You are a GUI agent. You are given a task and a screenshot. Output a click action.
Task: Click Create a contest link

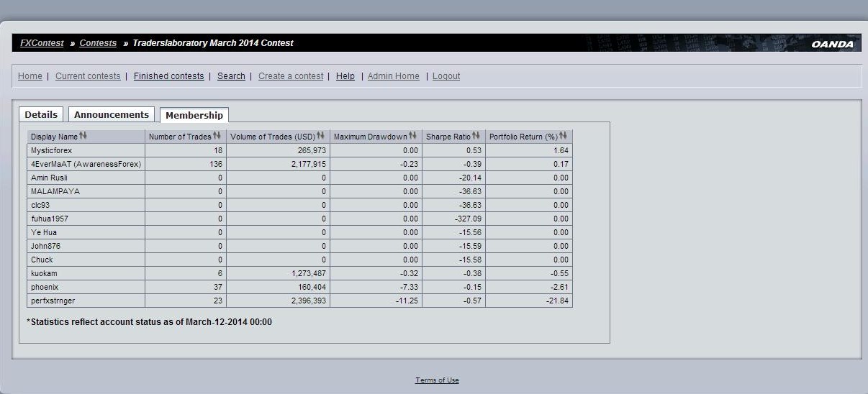click(x=291, y=76)
